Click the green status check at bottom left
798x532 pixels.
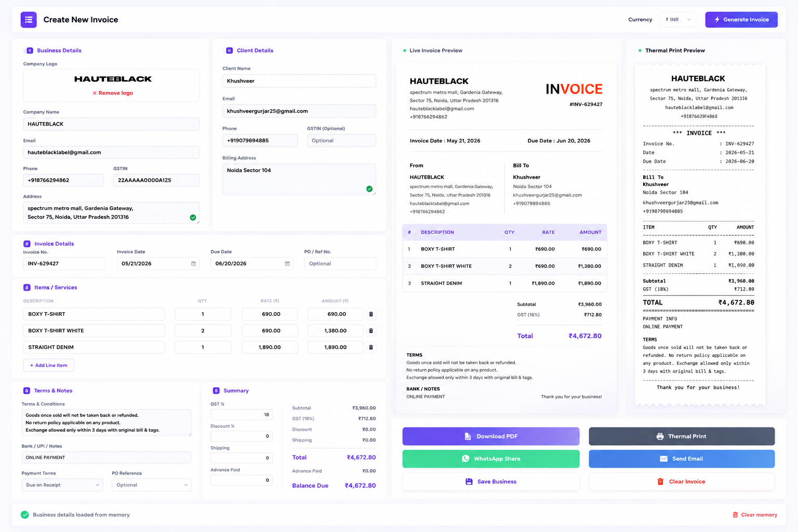point(24,515)
